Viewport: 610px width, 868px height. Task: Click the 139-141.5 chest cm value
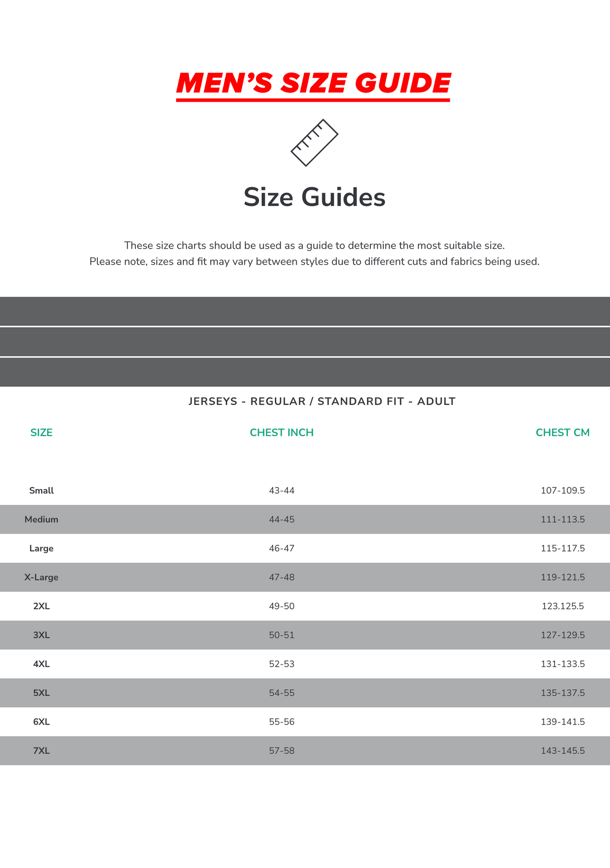pyautogui.click(x=563, y=722)
